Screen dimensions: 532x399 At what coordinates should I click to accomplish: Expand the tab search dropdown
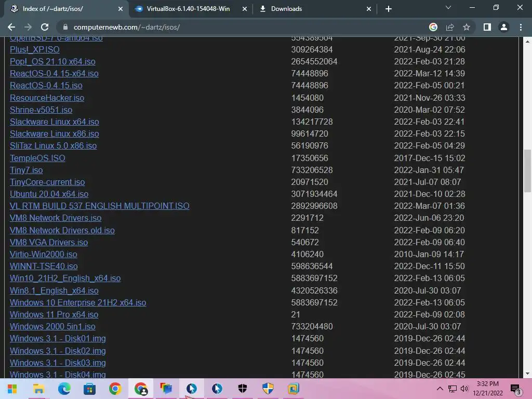pos(448,7)
